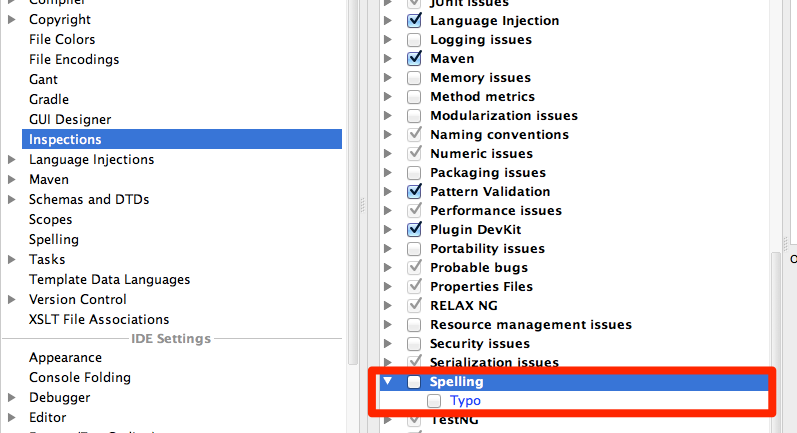This screenshot has width=797, height=433.
Task: Open XSLT File Associations settings
Action: tap(99, 320)
